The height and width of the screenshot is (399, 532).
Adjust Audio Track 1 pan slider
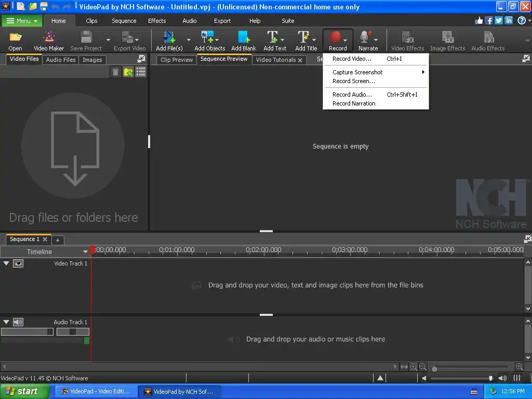click(x=73, y=332)
